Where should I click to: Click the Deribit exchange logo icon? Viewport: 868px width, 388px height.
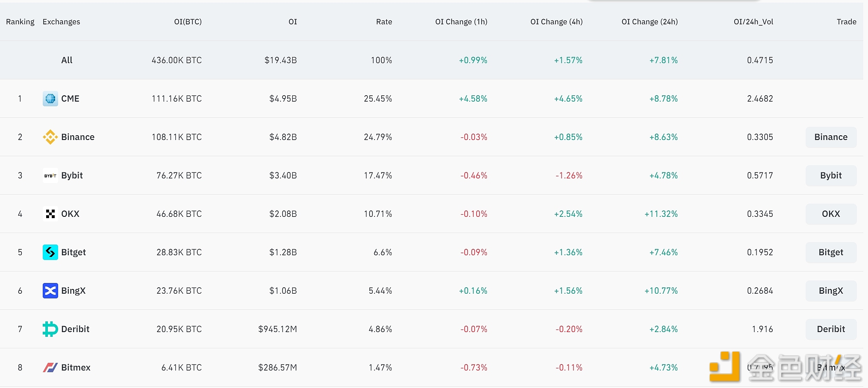tap(50, 329)
